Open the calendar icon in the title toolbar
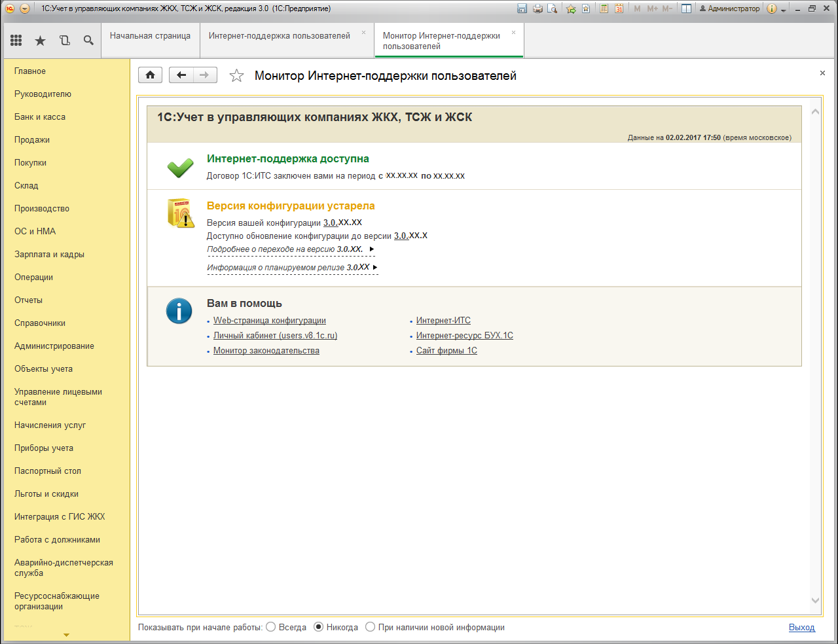Screen dimensions: 838x644 [619, 9]
